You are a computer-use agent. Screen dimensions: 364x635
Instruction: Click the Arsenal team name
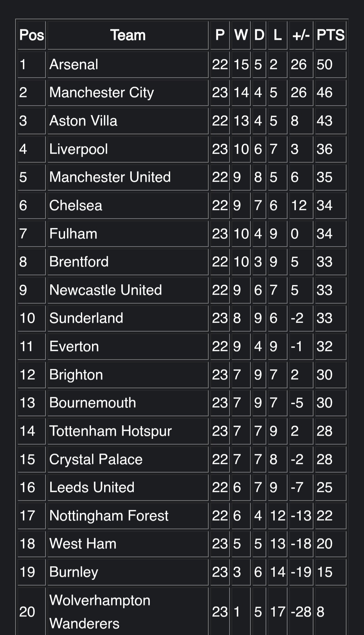point(74,64)
